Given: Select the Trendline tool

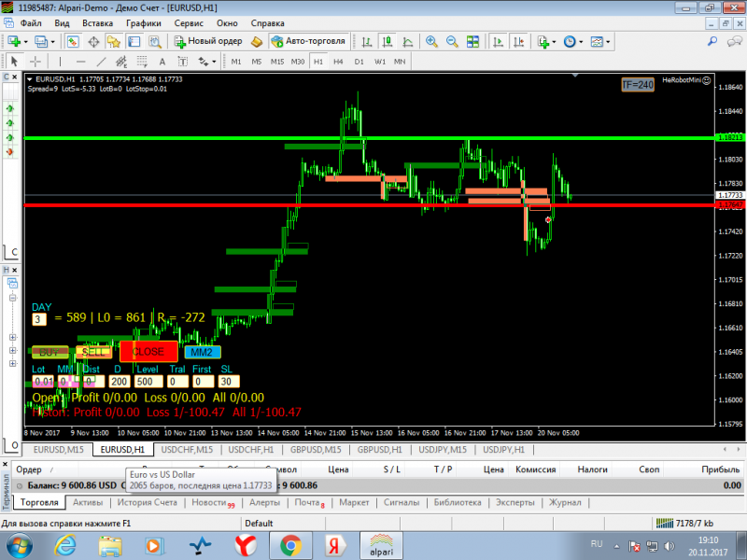Looking at the screenshot, I should (x=101, y=62).
